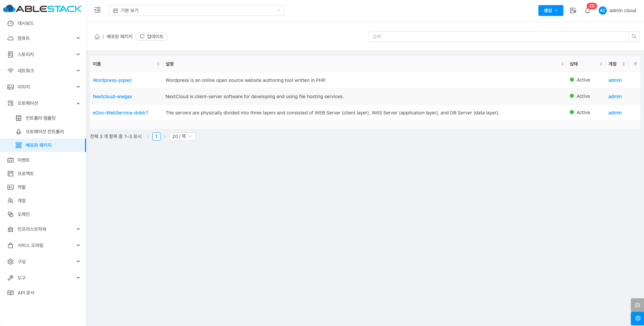This screenshot has height=326, width=644.
Task: Click the ABLESTACK logo
Action: tap(42, 9)
